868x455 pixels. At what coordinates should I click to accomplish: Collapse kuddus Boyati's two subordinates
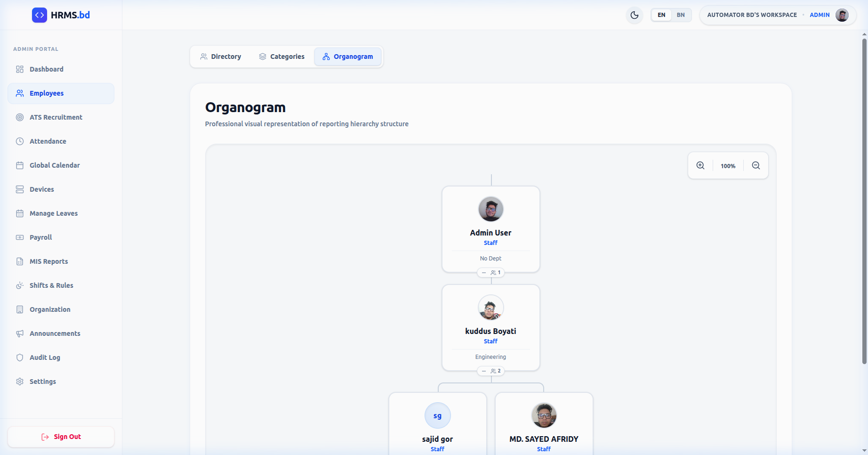pos(491,371)
